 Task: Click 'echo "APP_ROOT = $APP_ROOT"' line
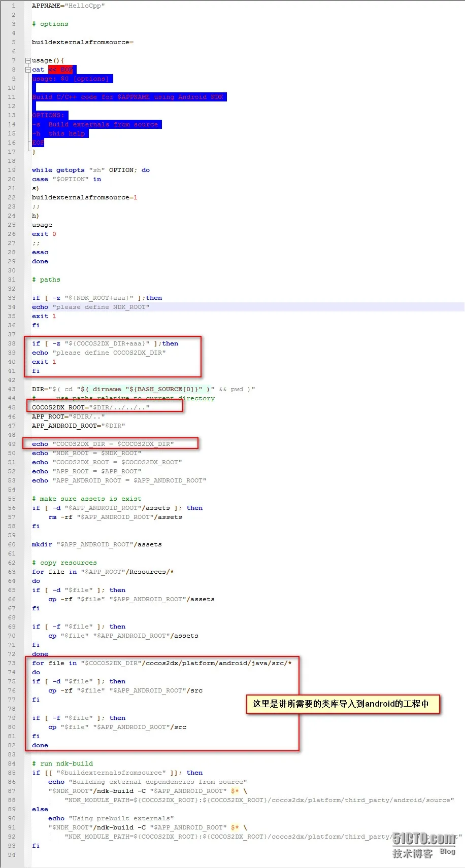coord(87,472)
